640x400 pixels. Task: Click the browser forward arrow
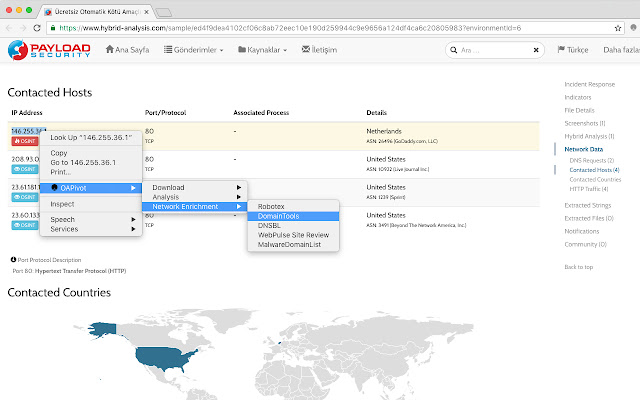pyautogui.click(x=30, y=28)
